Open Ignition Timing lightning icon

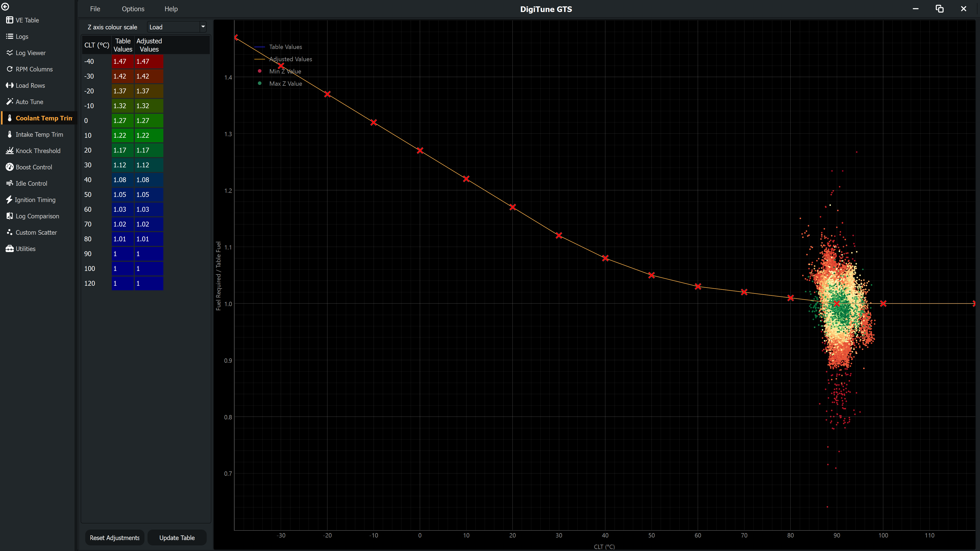tap(9, 200)
